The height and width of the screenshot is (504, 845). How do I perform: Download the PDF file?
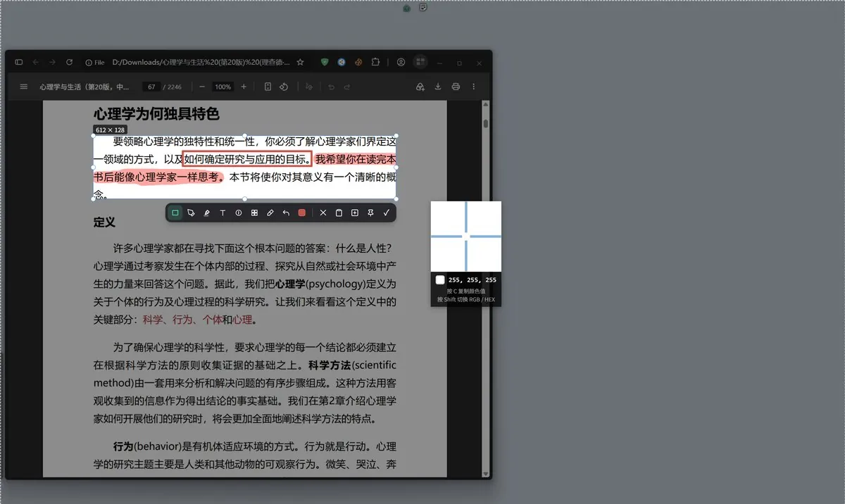pyautogui.click(x=438, y=87)
